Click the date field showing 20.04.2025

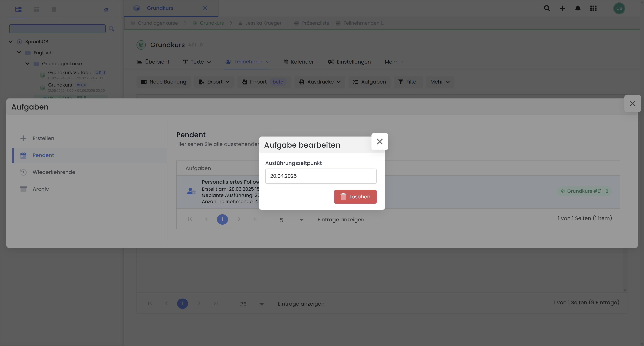(321, 176)
